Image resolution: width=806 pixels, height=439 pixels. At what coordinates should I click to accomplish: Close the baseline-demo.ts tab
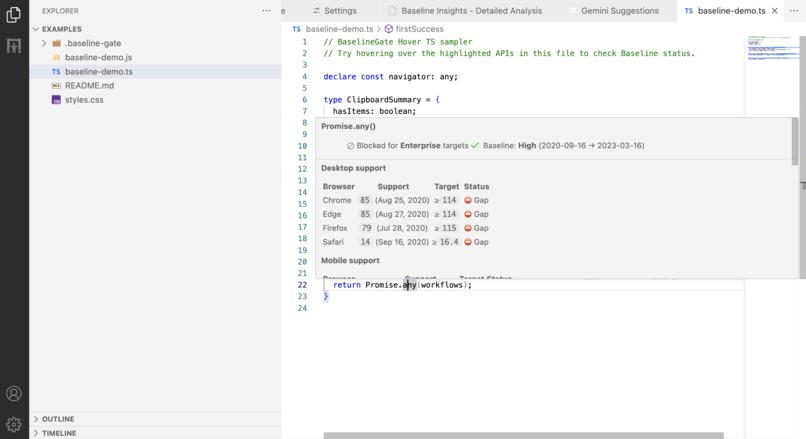[775, 11]
